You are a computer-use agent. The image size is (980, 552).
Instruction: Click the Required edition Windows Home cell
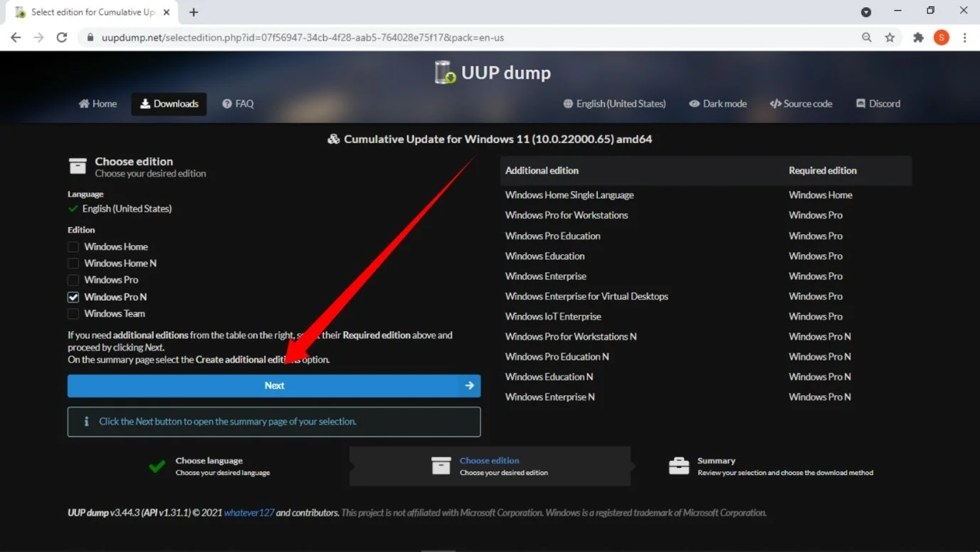820,195
